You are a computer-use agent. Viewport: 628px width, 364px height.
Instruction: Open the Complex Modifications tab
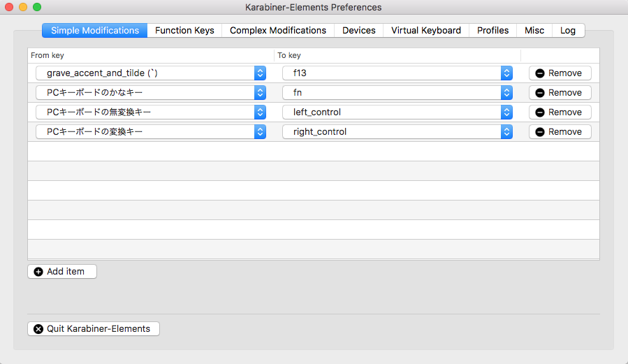278,31
